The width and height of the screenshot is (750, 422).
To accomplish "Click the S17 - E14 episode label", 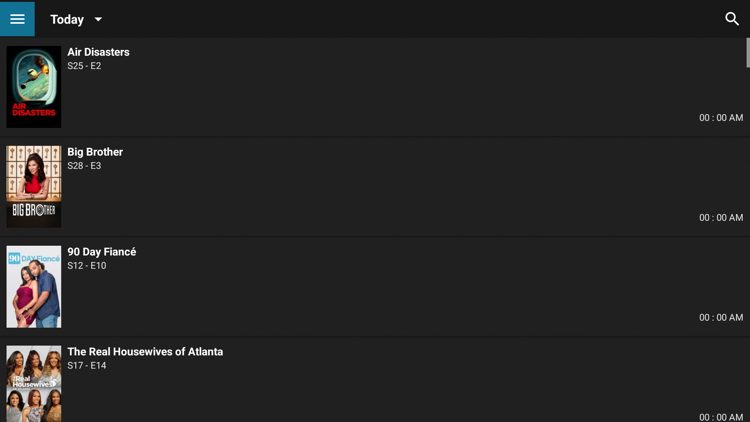I will (87, 366).
